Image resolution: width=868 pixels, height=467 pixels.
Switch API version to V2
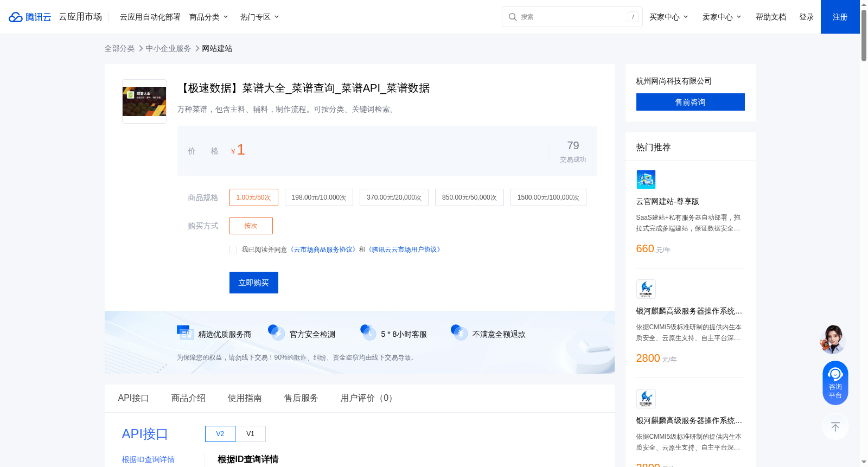click(220, 434)
